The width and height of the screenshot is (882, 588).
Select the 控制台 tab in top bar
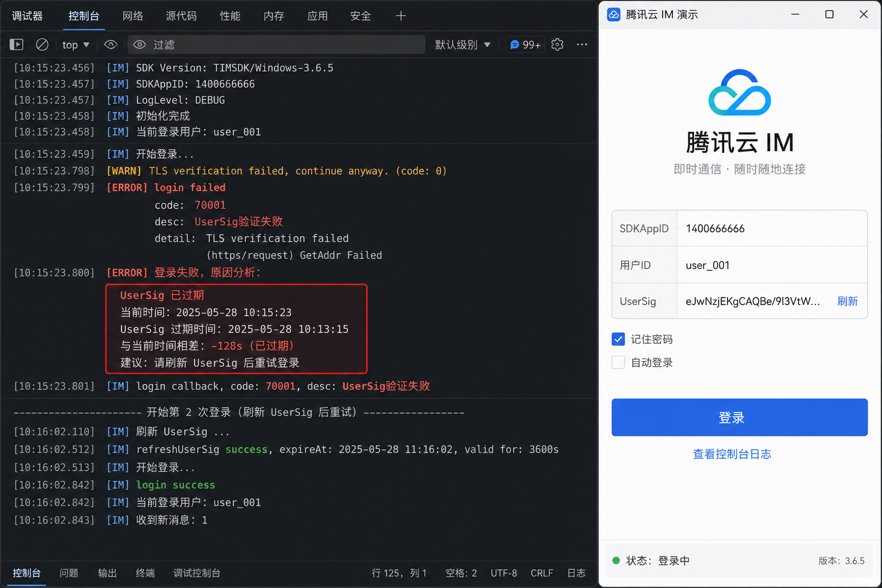(x=84, y=16)
